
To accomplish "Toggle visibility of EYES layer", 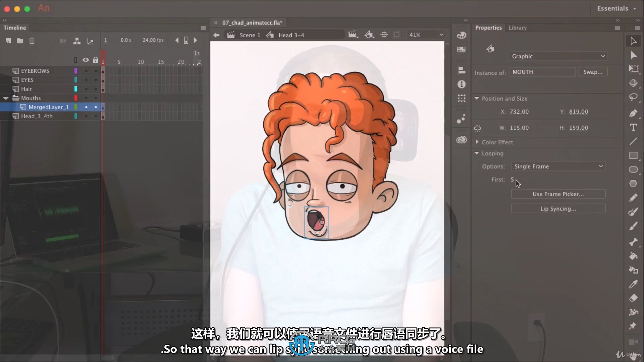I will point(86,79).
